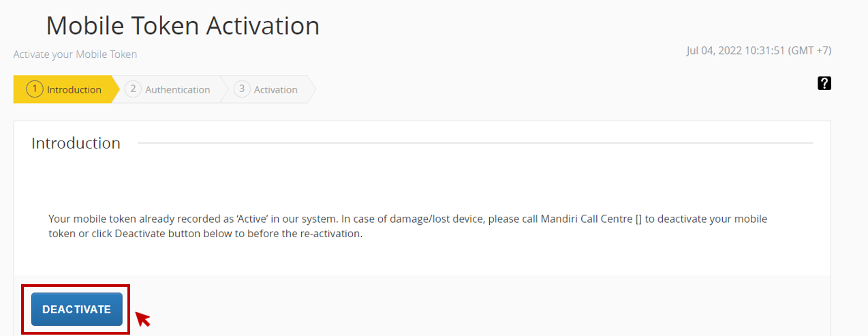
Task: Switch to the Activation step tab
Action: [275, 89]
